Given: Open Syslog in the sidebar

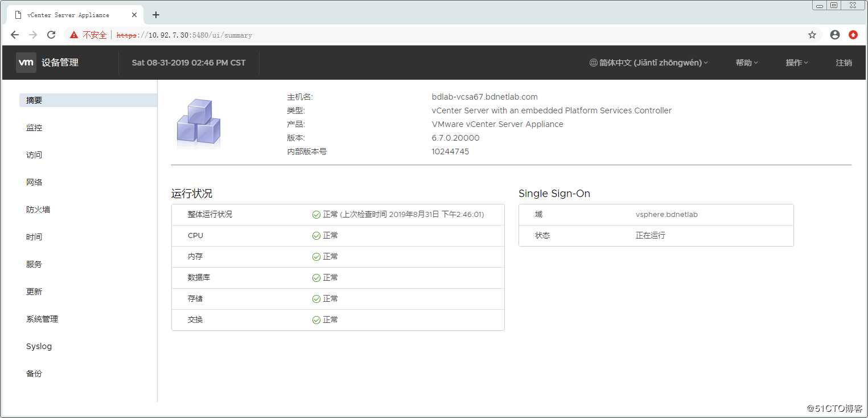Looking at the screenshot, I should coord(39,346).
